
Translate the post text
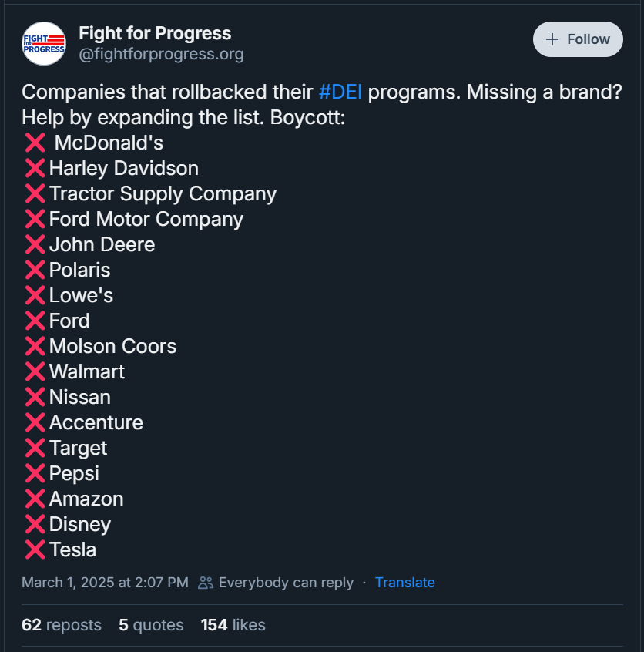coord(405,583)
